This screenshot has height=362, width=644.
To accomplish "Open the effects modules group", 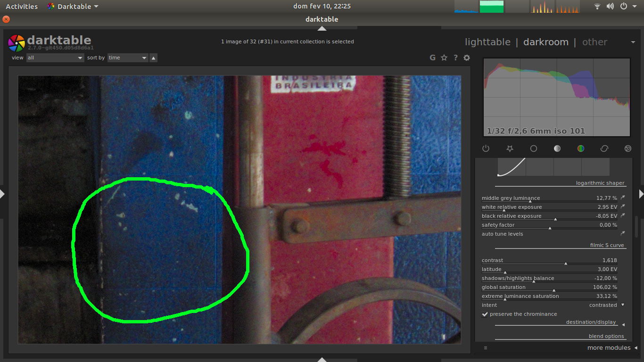I will coord(628,148).
